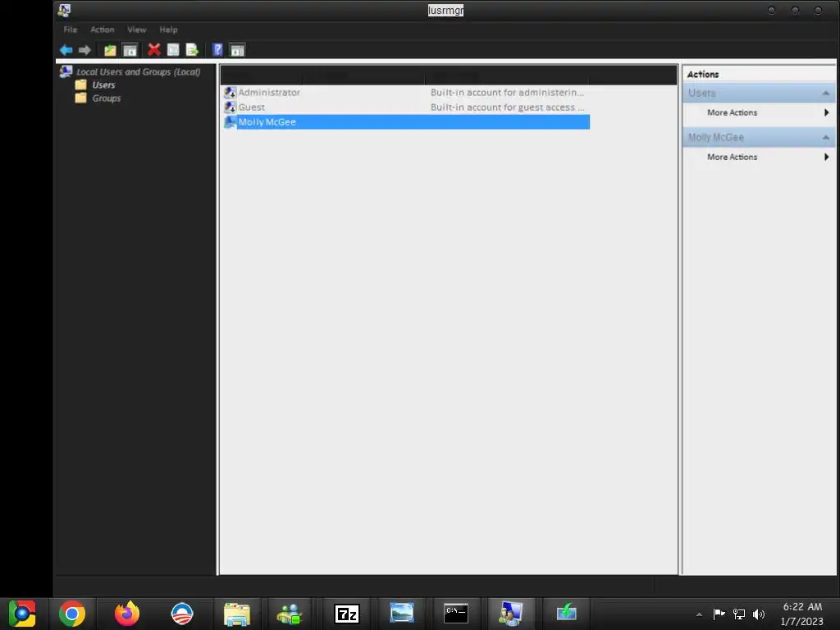Open the Messenger taskbar icon
This screenshot has height=630, width=840.
point(290,614)
